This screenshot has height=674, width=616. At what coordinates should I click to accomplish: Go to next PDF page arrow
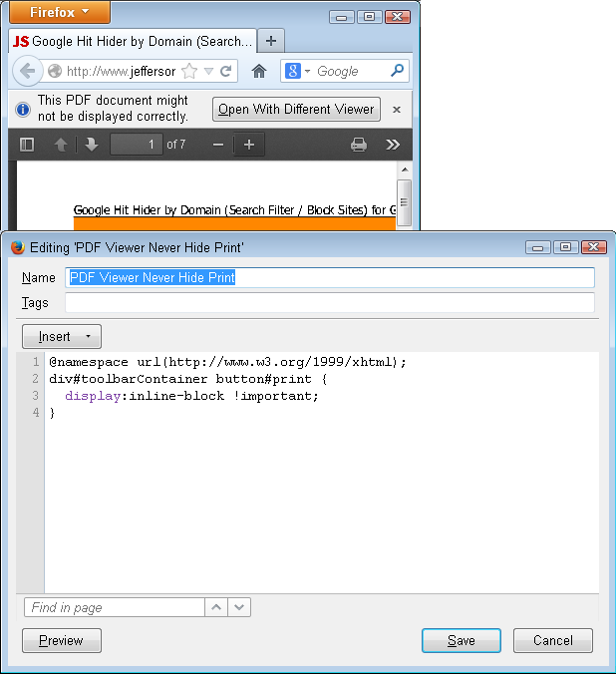(91, 145)
